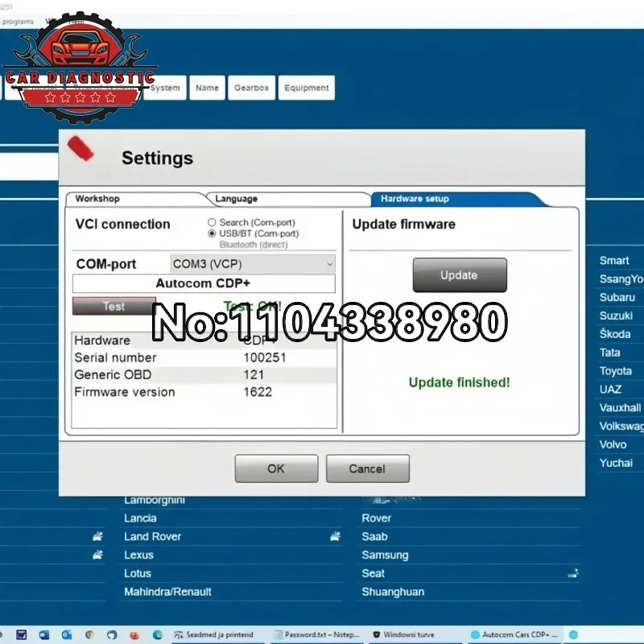Confirm settings with the OK button

tap(276, 469)
